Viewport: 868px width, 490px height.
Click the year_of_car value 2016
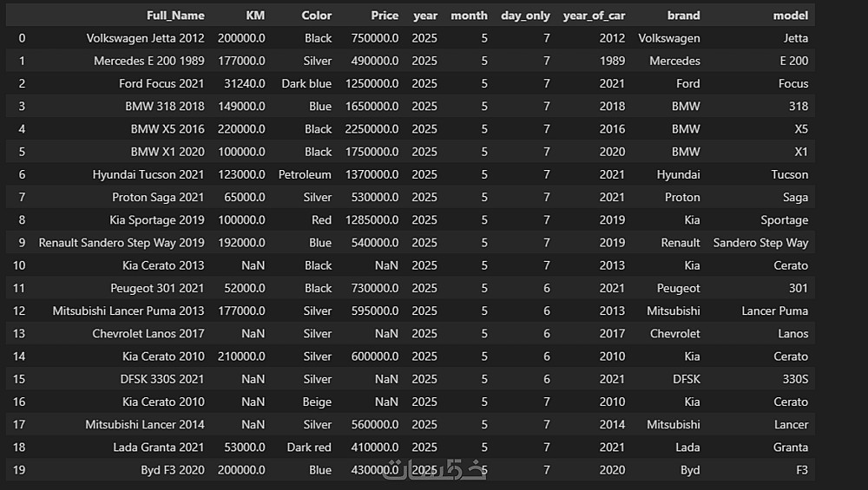[612, 129]
